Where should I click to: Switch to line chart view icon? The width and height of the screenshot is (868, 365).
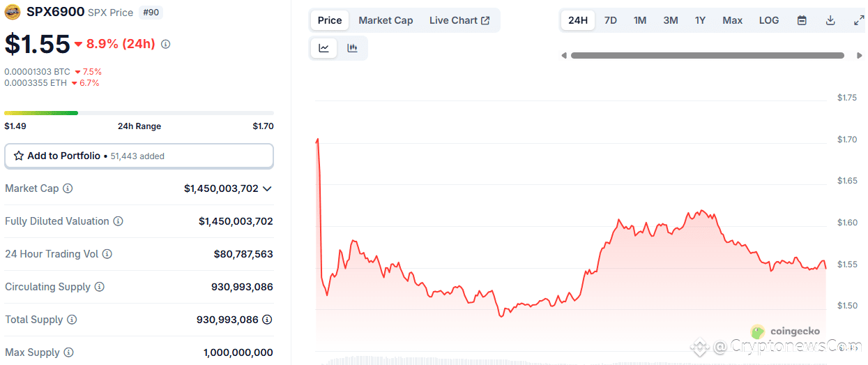point(324,48)
